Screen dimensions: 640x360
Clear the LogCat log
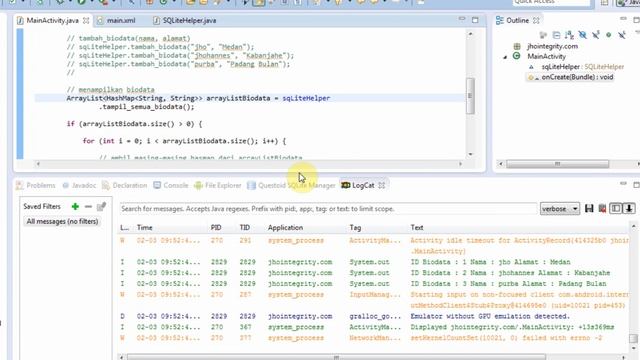(602, 209)
